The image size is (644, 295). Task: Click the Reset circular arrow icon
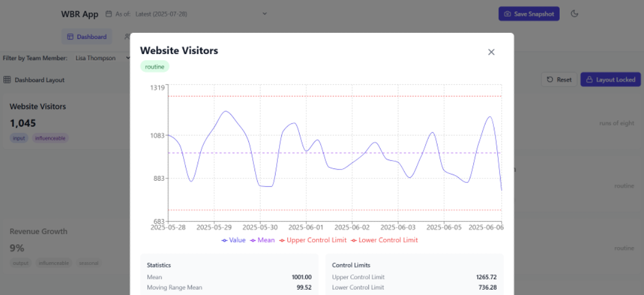click(x=550, y=80)
